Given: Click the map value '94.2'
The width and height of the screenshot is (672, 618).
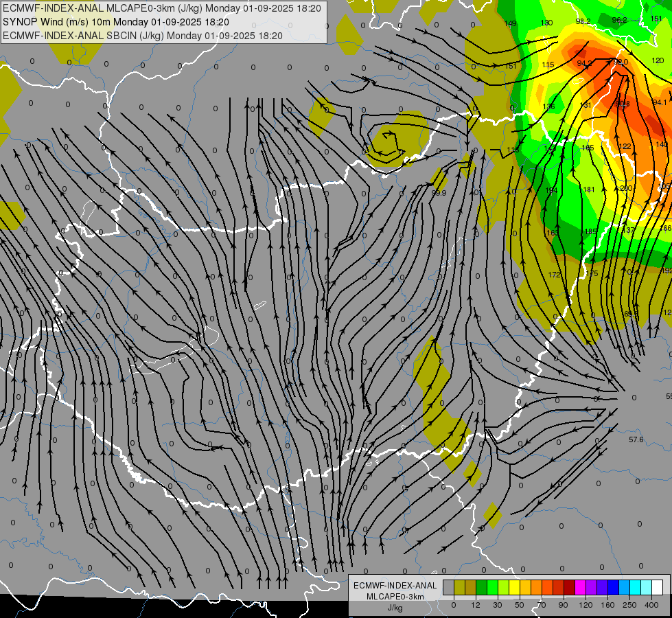Looking at the screenshot, I should pos(585,63).
